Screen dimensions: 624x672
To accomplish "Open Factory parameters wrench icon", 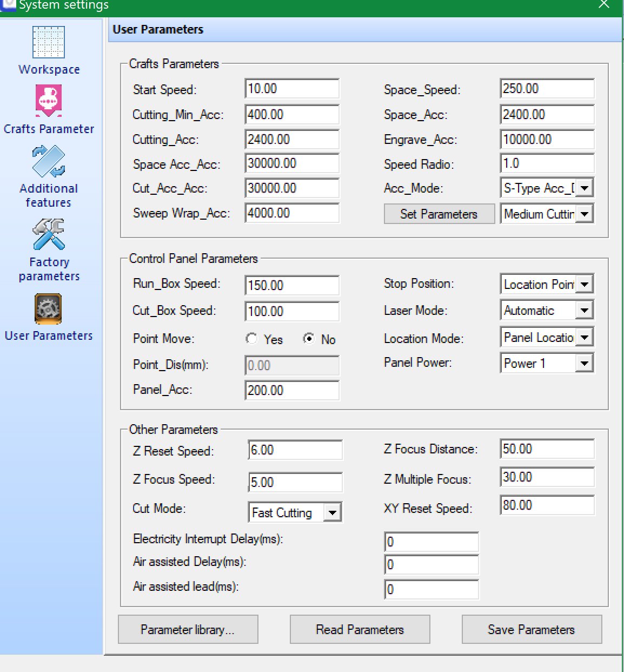I will [x=49, y=234].
